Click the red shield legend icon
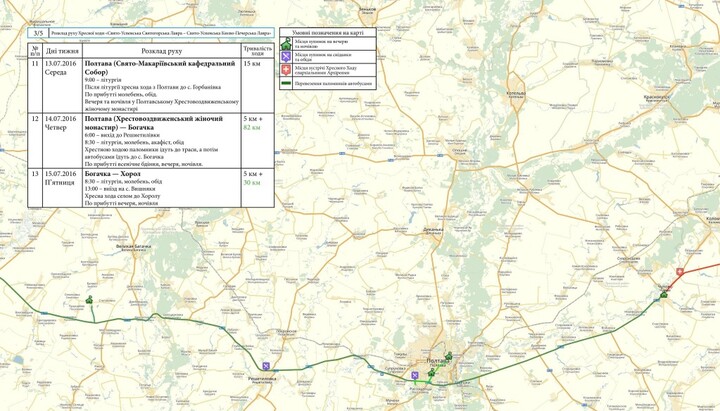 [x=286, y=70]
